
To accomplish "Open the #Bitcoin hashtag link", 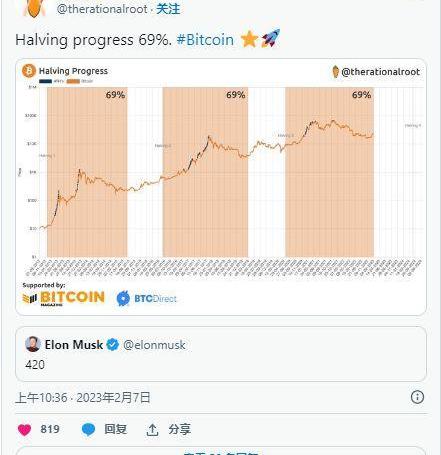I will [x=205, y=40].
